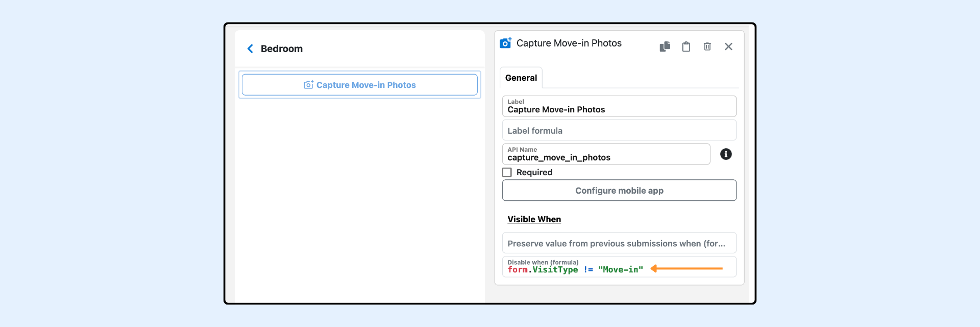This screenshot has width=980, height=327.
Task: Click the blue camera icon in the panel header
Action: 505,43
